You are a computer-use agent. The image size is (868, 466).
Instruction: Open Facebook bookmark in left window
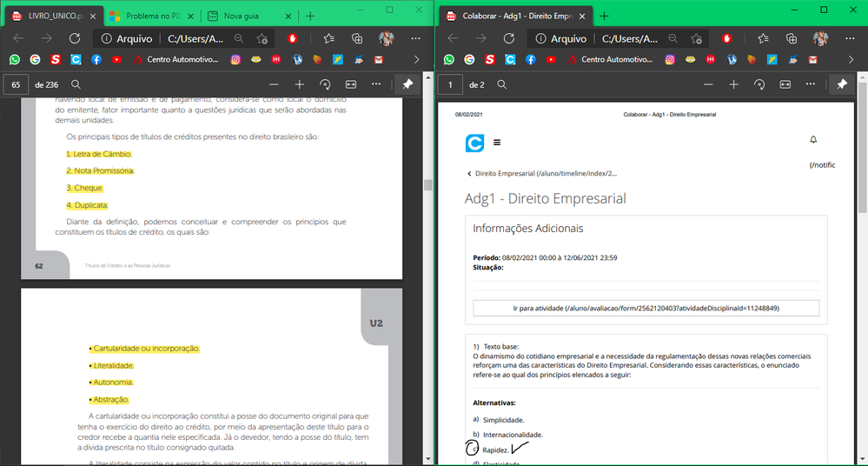(96, 59)
